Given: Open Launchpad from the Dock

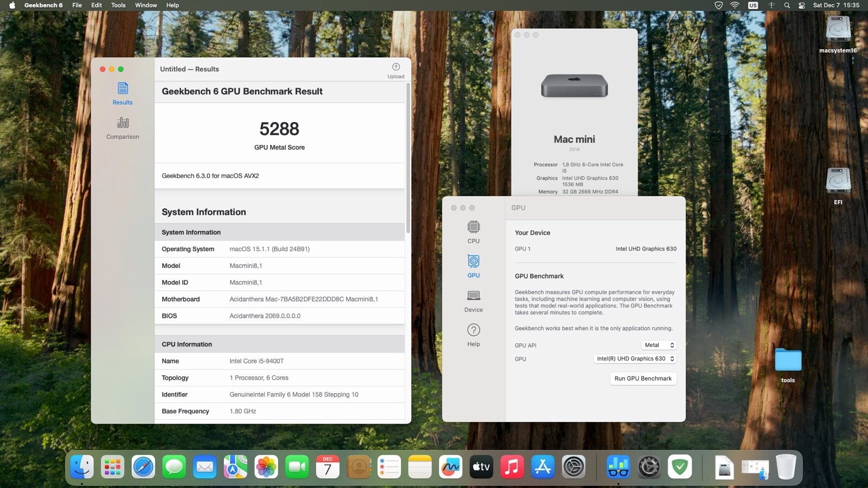Looking at the screenshot, I should pyautogui.click(x=112, y=467).
